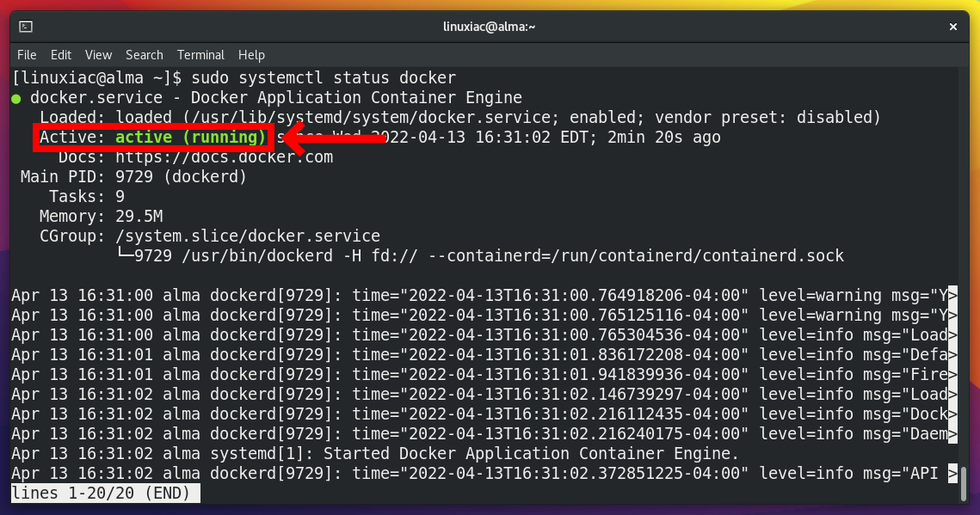Click the green docker.service status dot

16,99
